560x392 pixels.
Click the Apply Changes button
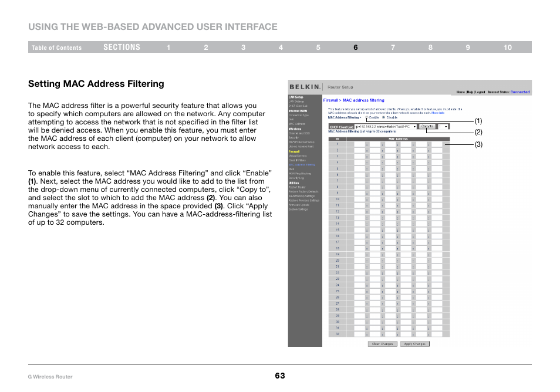point(414,344)
